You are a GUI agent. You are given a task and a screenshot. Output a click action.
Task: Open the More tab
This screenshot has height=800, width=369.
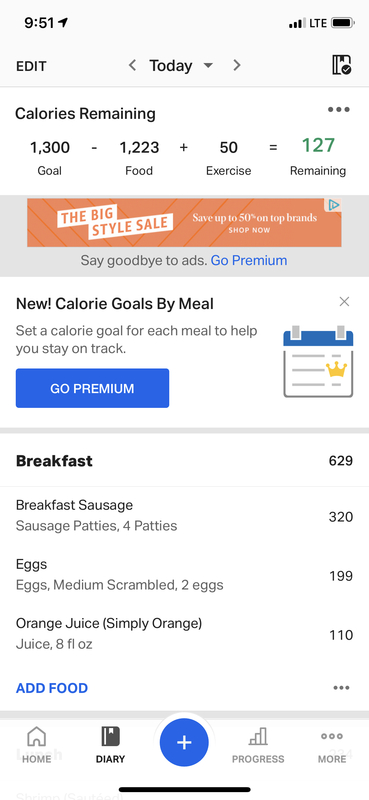click(x=332, y=745)
